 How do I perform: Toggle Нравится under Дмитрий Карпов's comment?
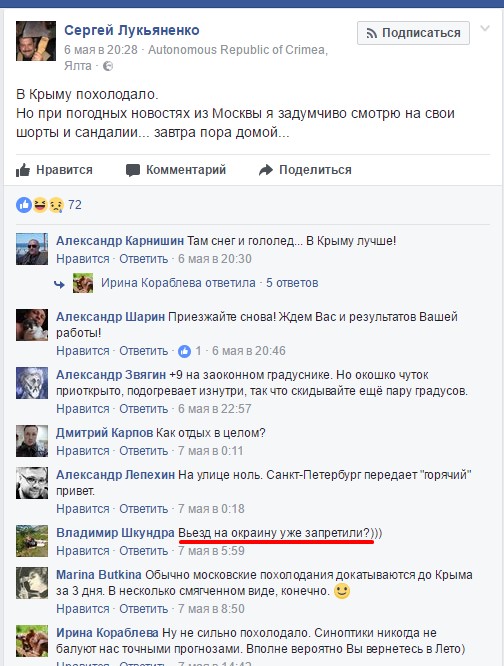click(83, 451)
